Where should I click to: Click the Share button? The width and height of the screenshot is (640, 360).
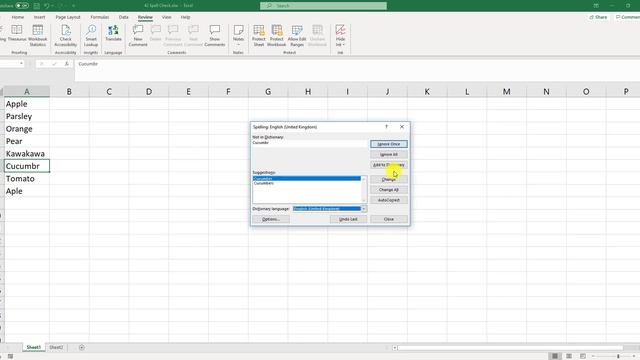[x=598, y=17]
